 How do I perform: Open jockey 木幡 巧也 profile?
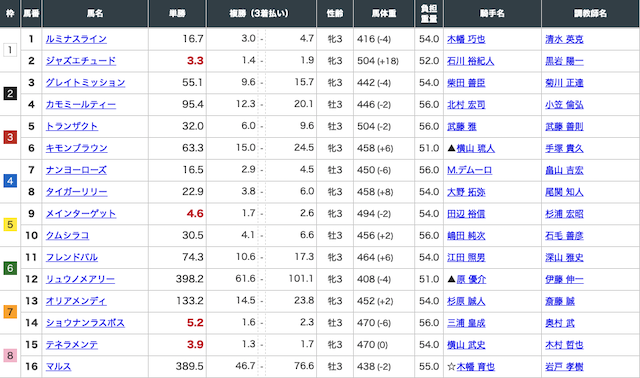tap(466, 39)
